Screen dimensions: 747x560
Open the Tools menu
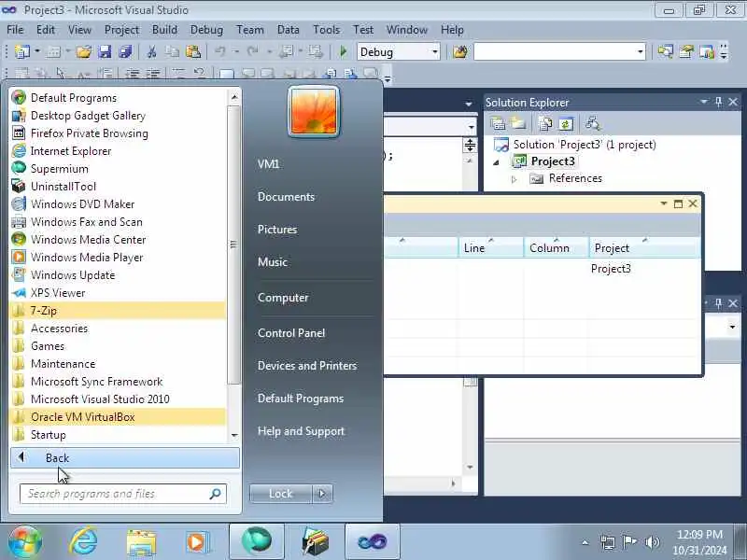coord(326,30)
